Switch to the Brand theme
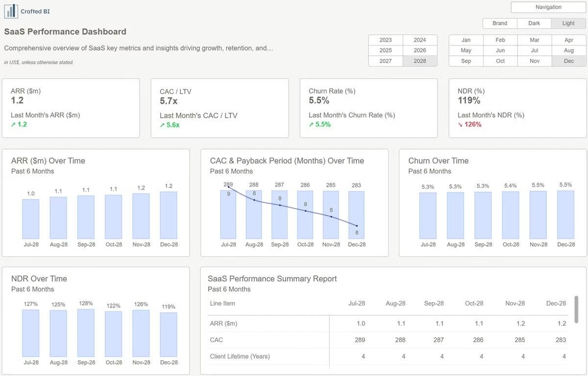The height and width of the screenshot is (376, 588). coord(500,24)
